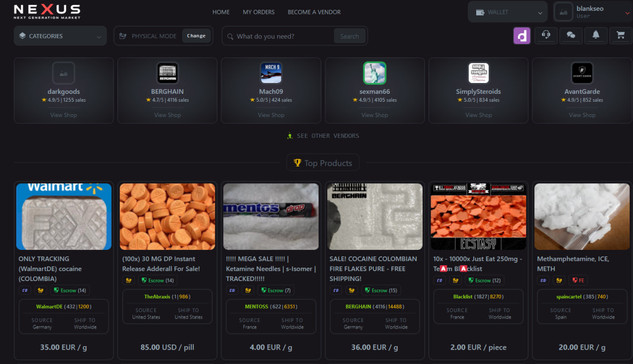Open the notifications bell icon
Image resolution: width=633 pixels, height=364 pixels.
point(596,35)
